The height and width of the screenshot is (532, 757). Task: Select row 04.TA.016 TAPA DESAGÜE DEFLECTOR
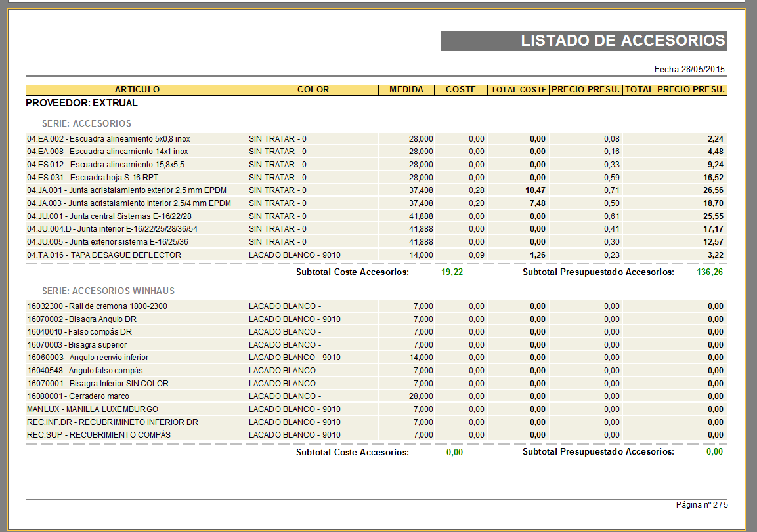(x=376, y=255)
